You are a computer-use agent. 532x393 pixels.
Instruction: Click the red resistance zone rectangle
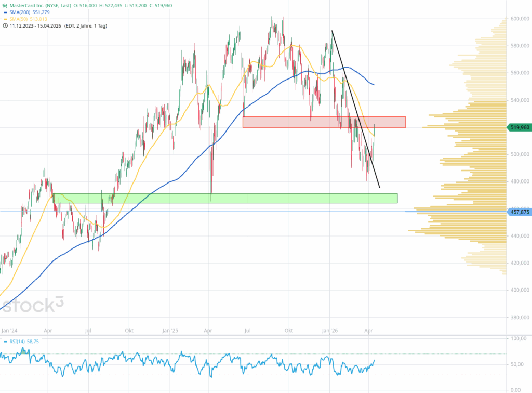click(x=323, y=122)
